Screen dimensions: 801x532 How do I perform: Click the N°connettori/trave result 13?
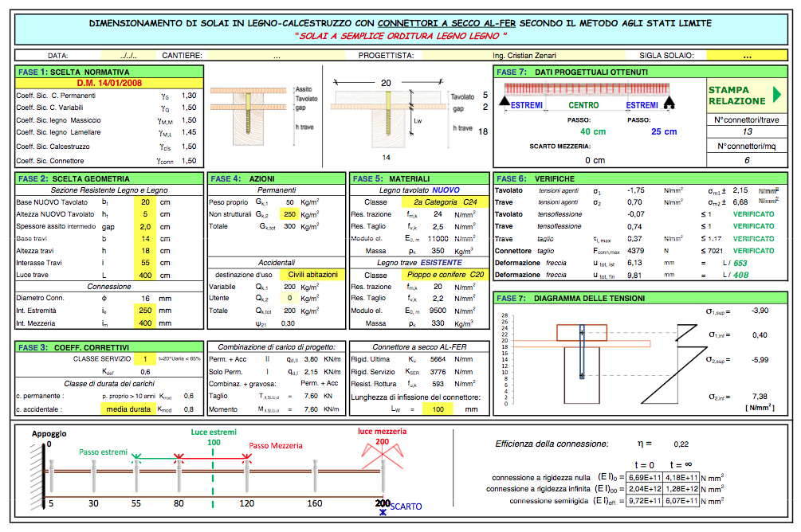(747, 131)
